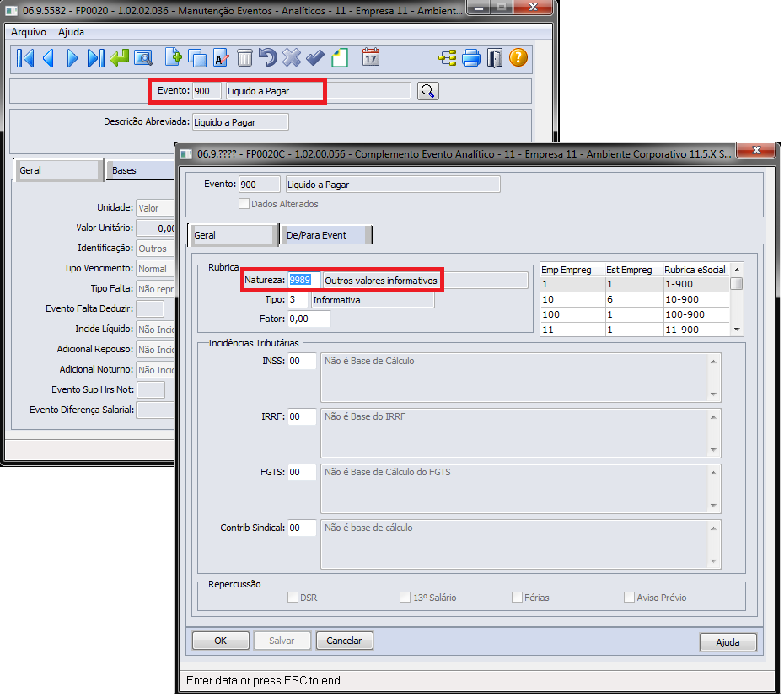Viewport: 784px width, 697px height.
Task: Check the Aviso Prévio box
Action: (x=629, y=598)
